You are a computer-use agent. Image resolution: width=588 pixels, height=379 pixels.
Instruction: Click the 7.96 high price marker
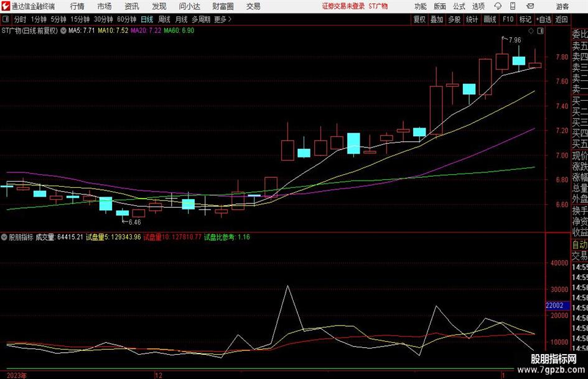(515, 40)
